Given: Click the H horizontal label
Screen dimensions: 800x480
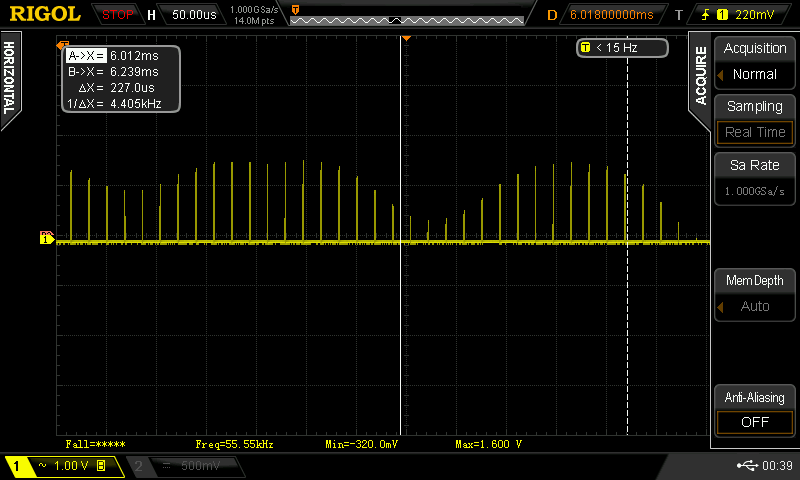Looking at the screenshot, I should 151,15.
